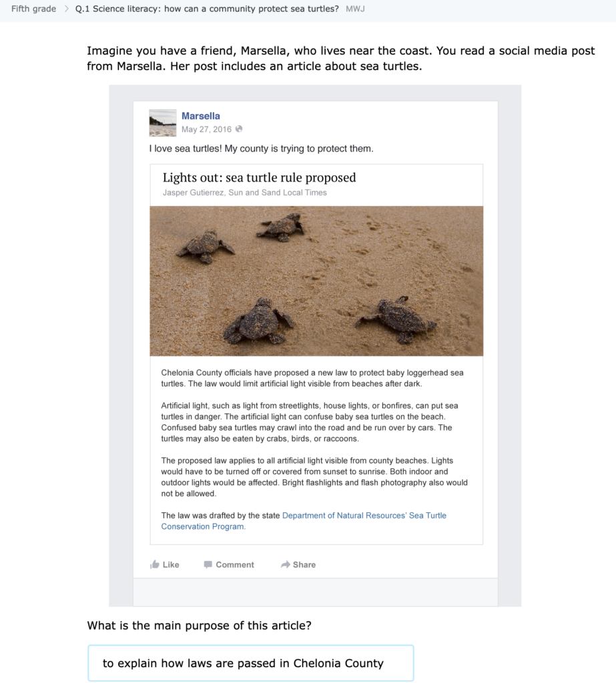Click the Comment speech bubble icon
Image resolution: width=616 pixels, height=683 pixels.
208,564
